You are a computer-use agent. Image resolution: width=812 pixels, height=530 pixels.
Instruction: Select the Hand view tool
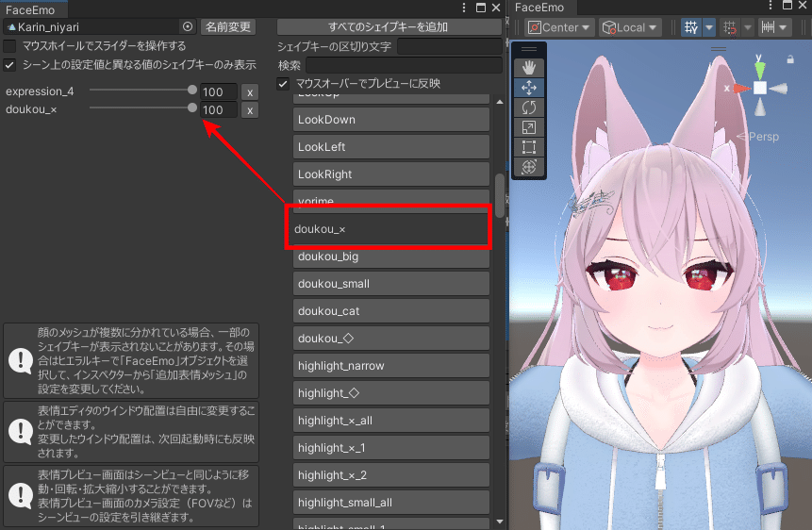pos(529,67)
